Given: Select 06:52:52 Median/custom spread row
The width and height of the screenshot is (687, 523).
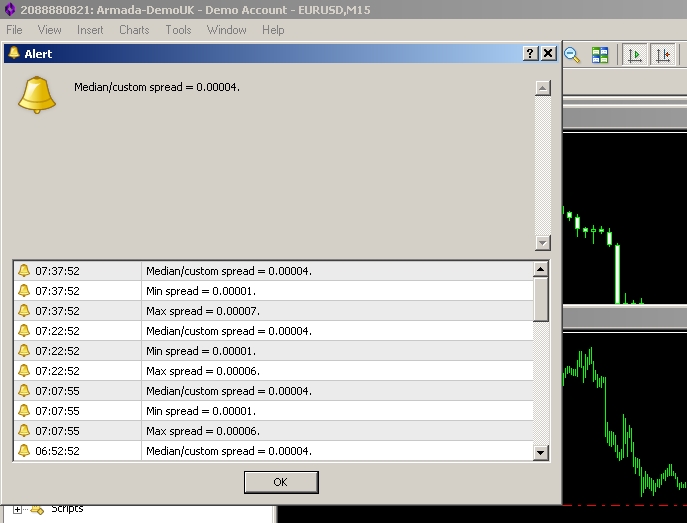Looking at the screenshot, I should (x=273, y=451).
